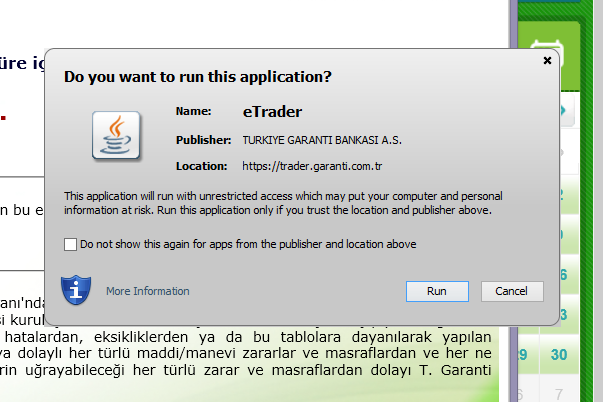Select day 30 in the background calendar
The height and width of the screenshot is (402, 603).
point(559,354)
